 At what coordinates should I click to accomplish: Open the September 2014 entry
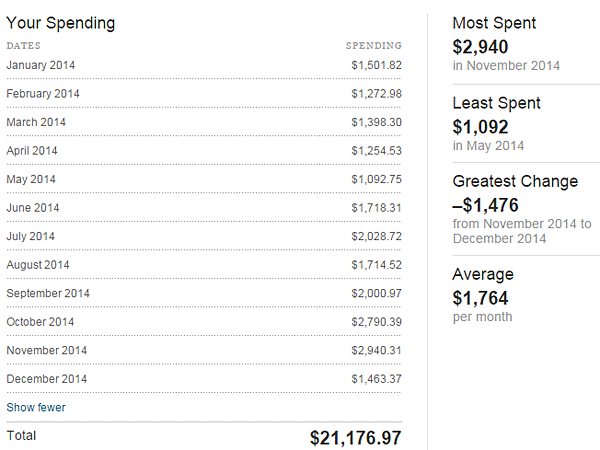204,293
